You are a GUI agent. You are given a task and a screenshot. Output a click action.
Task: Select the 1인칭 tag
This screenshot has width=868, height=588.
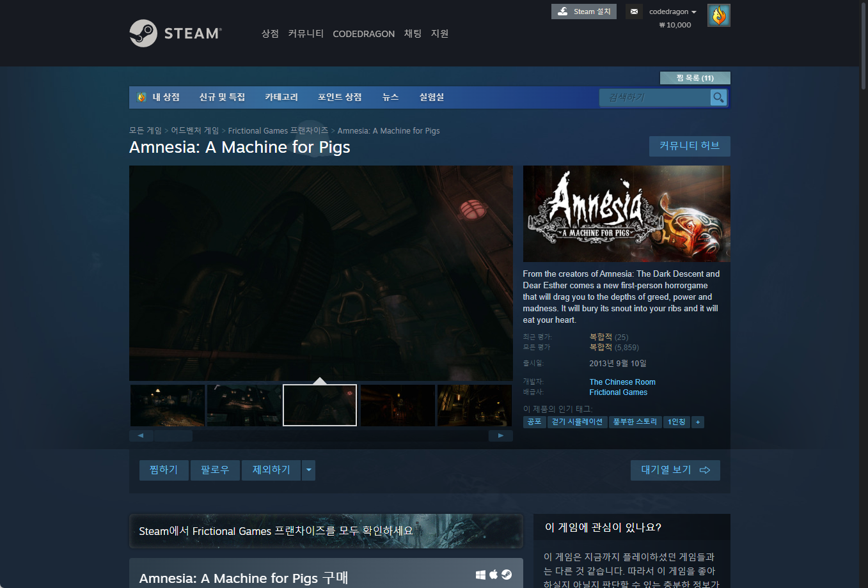pos(676,422)
